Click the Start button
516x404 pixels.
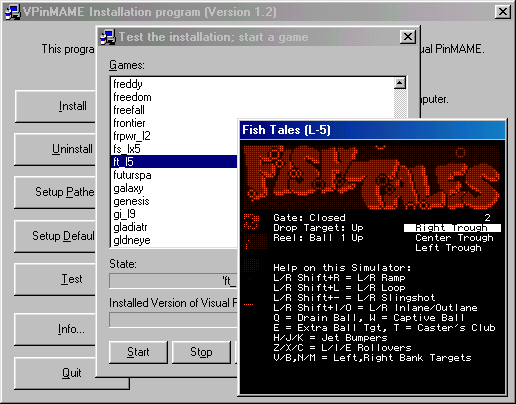[x=138, y=352]
